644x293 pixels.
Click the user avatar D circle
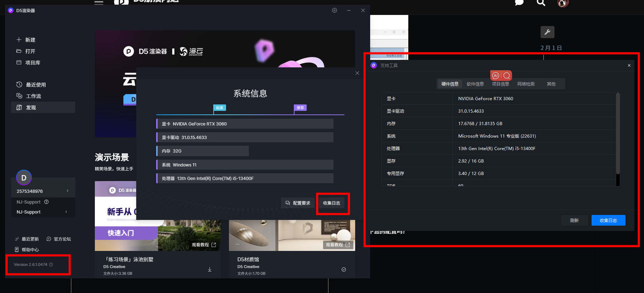click(x=24, y=178)
